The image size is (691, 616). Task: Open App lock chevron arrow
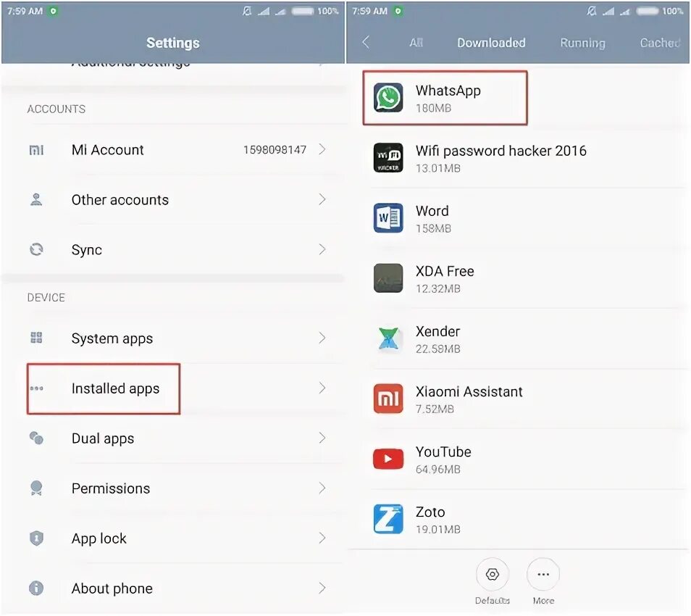[x=322, y=538]
